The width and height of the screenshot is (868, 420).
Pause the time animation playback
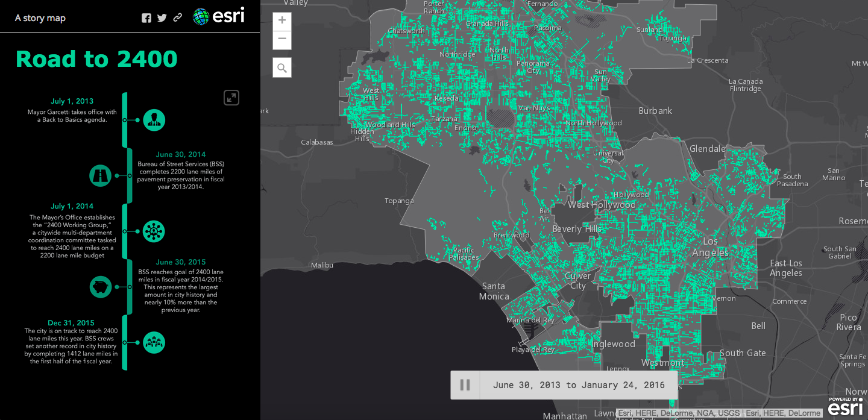465,385
